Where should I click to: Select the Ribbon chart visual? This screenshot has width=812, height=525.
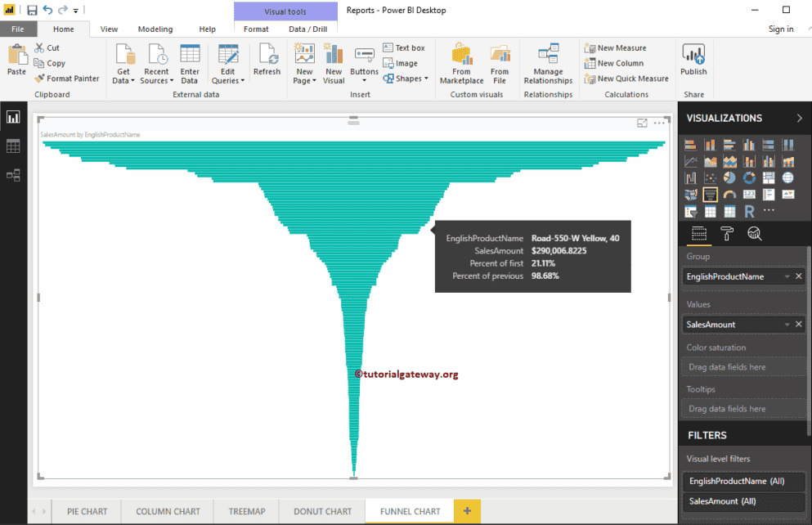[x=788, y=161]
